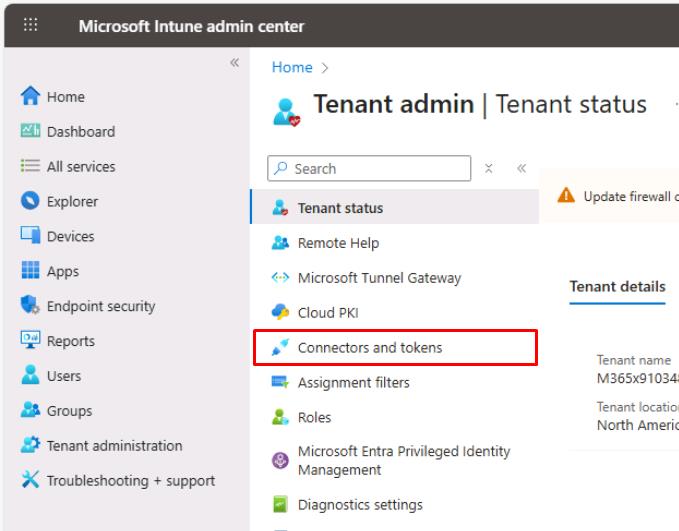The width and height of the screenshot is (679, 531).
Task: Expand All services list
Action: coord(80,167)
